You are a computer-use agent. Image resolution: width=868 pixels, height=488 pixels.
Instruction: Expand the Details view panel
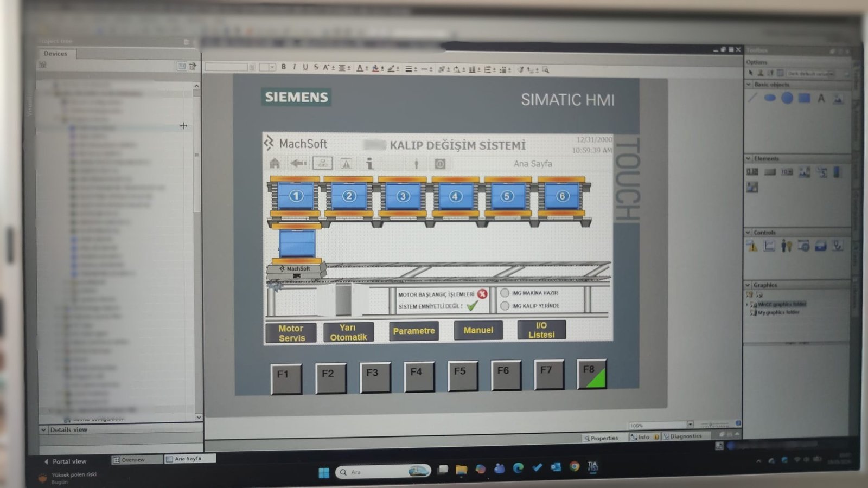[44, 430]
